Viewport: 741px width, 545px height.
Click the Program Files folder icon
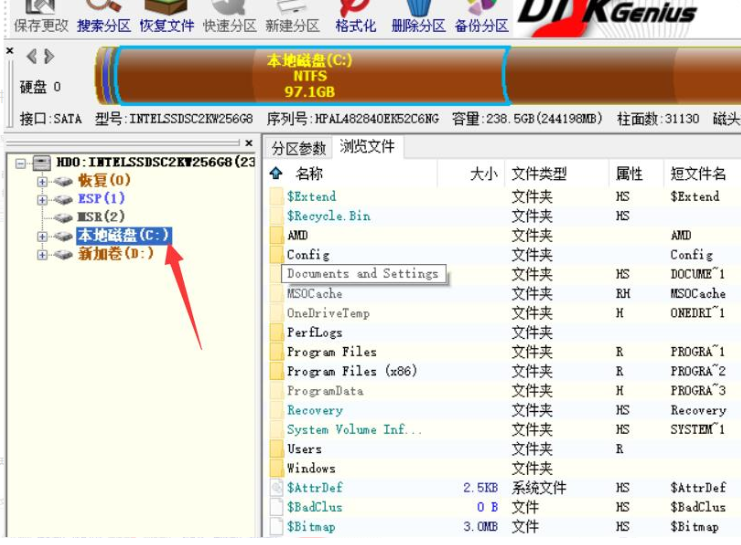point(276,352)
